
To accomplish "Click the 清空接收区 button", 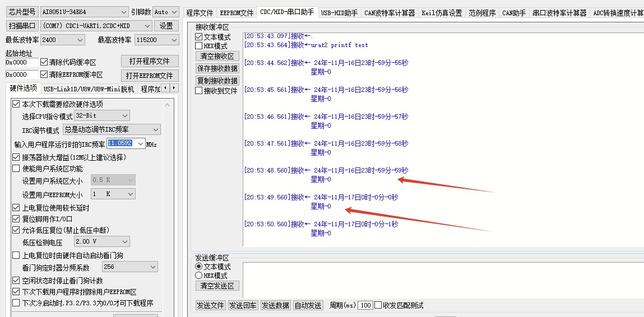I will [217, 56].
